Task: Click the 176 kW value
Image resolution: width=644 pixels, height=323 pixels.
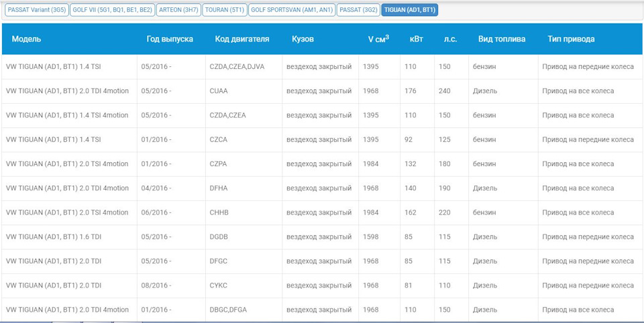Action: pos(411,90)
